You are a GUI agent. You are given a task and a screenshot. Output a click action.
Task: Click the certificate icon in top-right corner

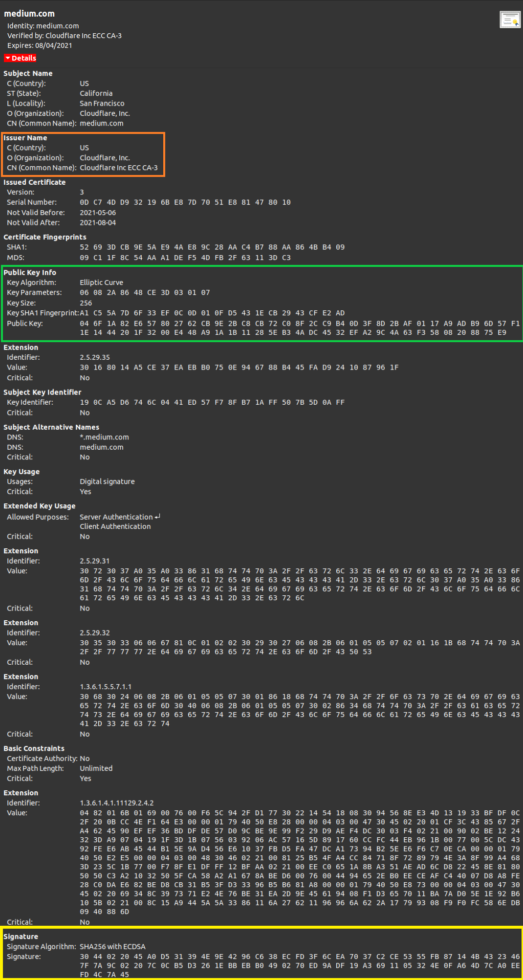(x=510, y=20)
